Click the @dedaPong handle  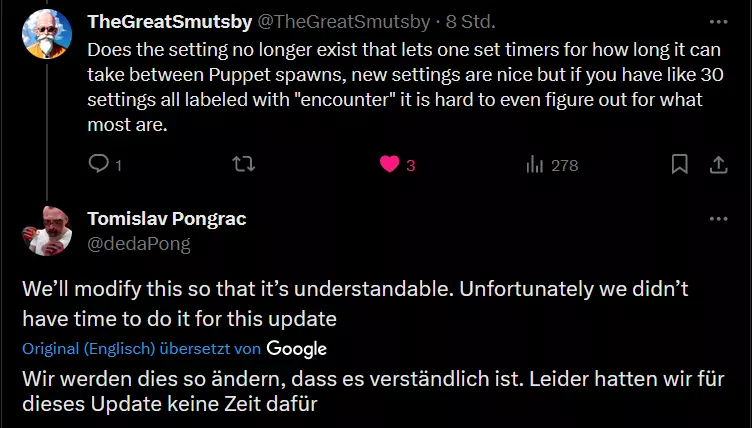(139, 242)
